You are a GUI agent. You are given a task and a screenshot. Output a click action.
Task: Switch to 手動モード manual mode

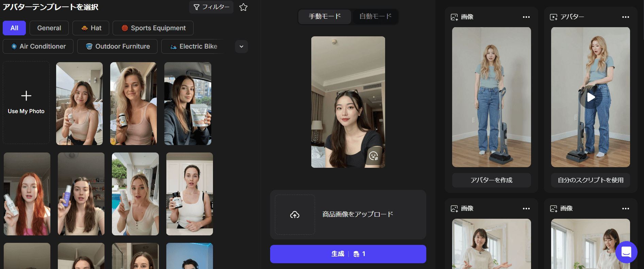click(x=325, y=16)
